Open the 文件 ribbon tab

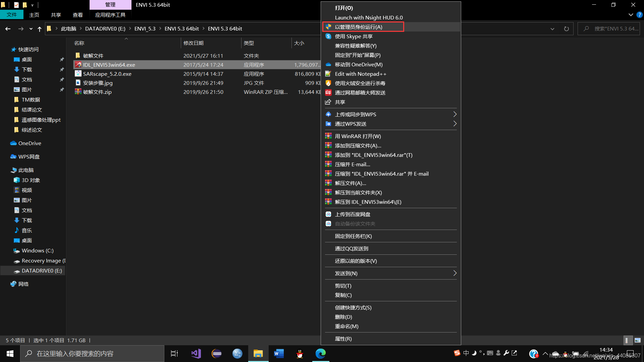[12, 15]
